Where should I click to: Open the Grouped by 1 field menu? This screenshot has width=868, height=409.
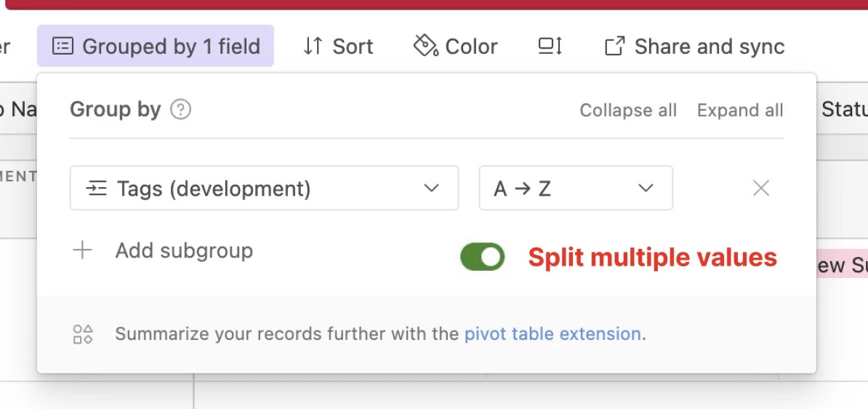pyautogui.click(x=156, y=45)
